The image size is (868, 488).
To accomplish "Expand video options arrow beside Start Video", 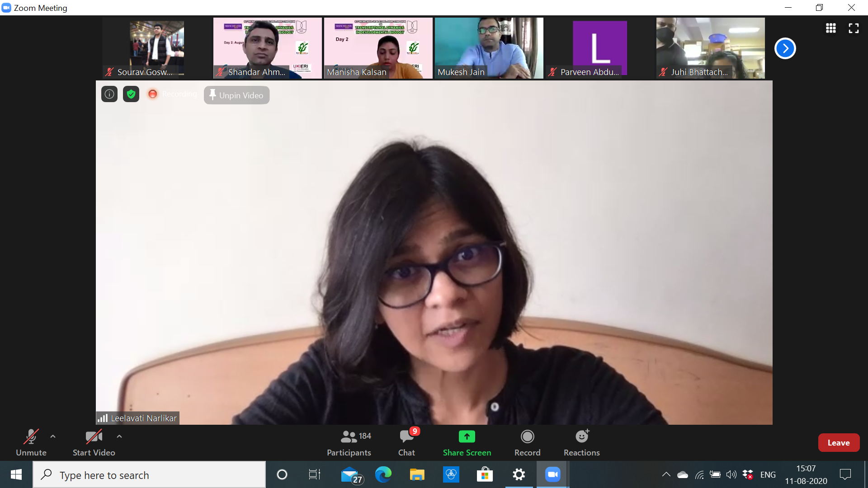I will pyautogui.click(x=119, y=436).
